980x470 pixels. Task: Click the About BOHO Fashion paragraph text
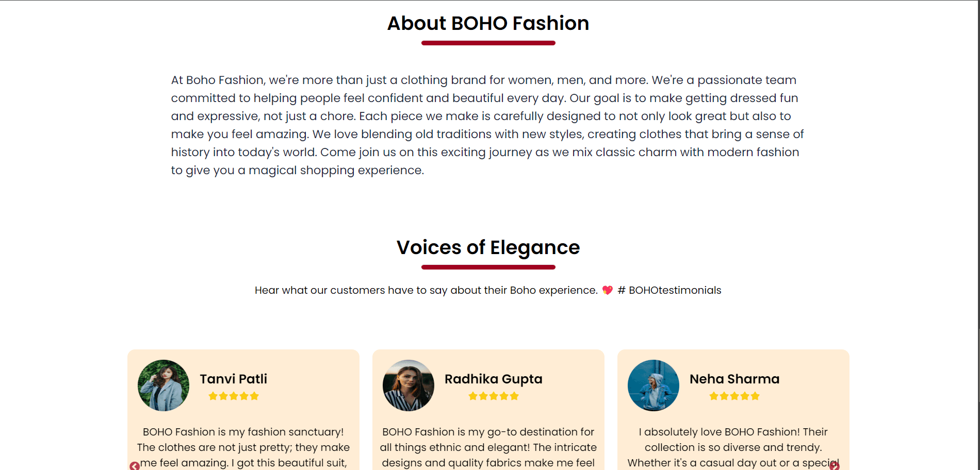[x=487, y=125]
